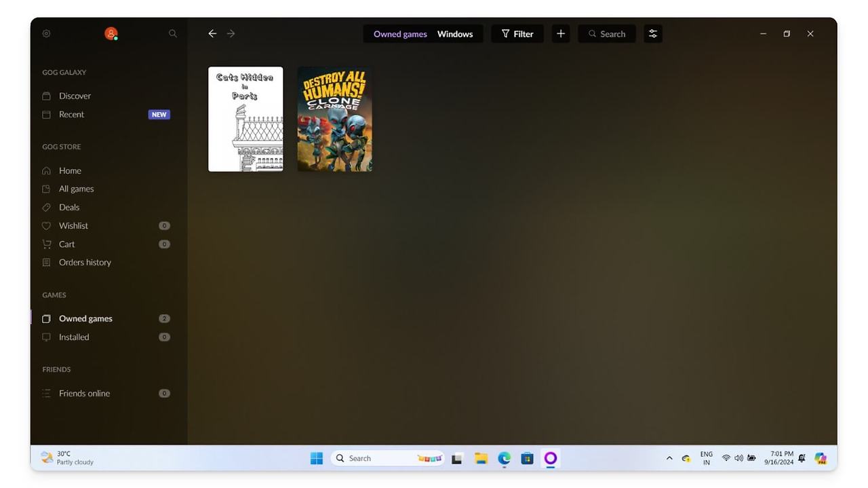Viewport: 868px width, 488px height.
Task: Click the sidebar search magnifier icon
Action: point(173,33)
